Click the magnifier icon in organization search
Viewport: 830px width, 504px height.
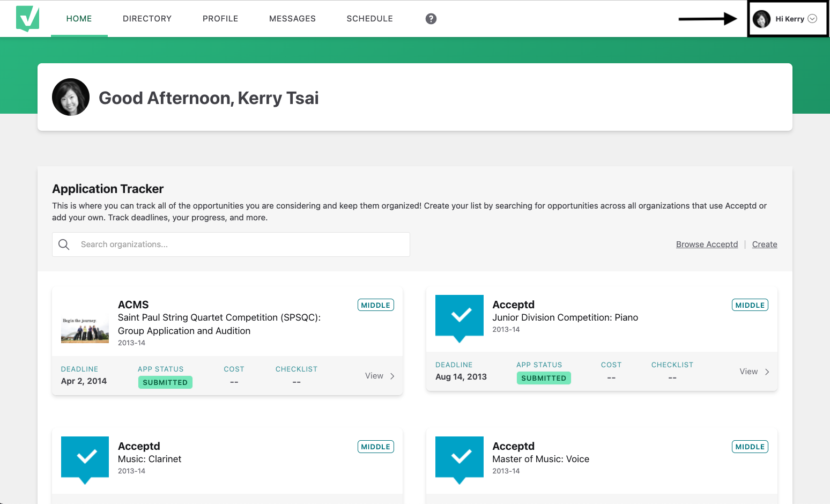[64, 244]
